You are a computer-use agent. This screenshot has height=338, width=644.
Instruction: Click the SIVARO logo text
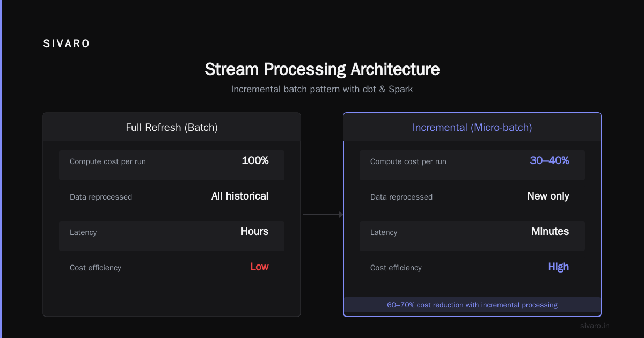click(67, 44)
